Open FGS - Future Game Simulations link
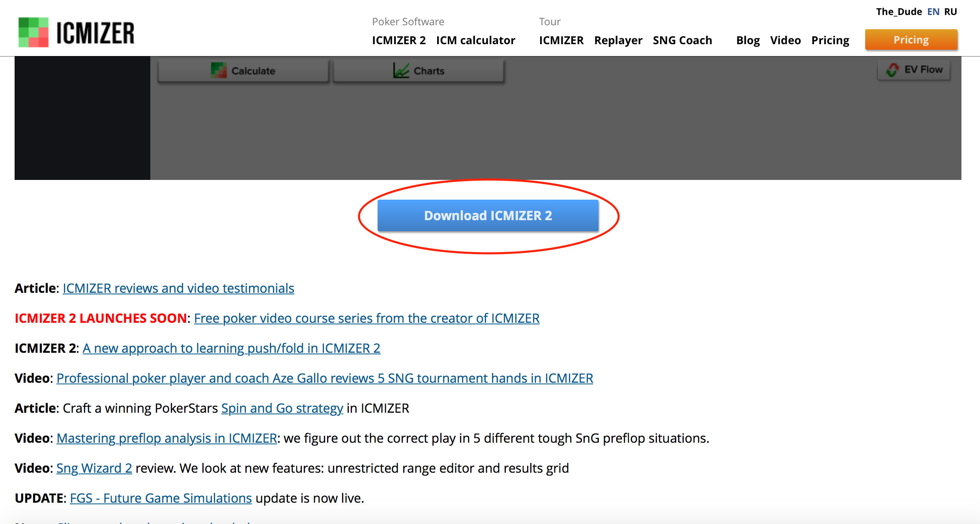The height and width of the screenshot is (524, 980). tap(161, 498)
